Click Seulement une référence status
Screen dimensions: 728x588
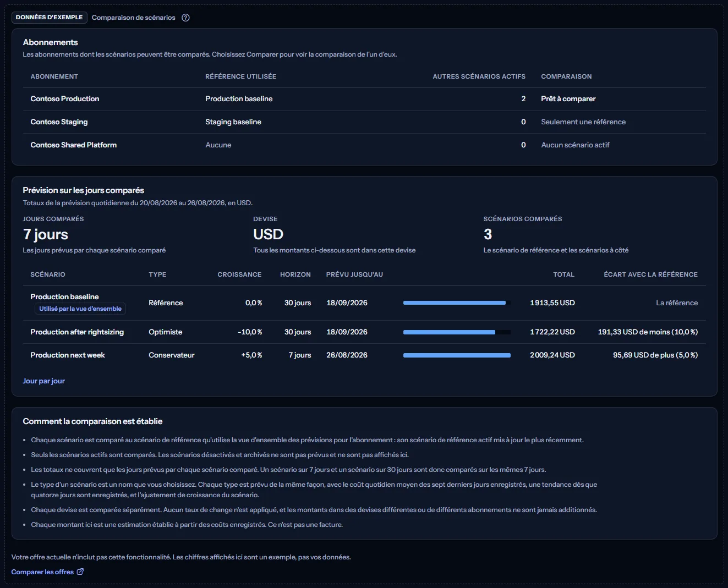tap(583, 122)
